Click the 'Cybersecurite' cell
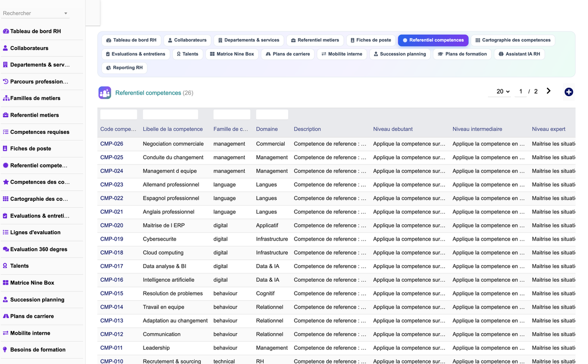The width and height of the screenshot is (588, 364). tap(160, 239)
